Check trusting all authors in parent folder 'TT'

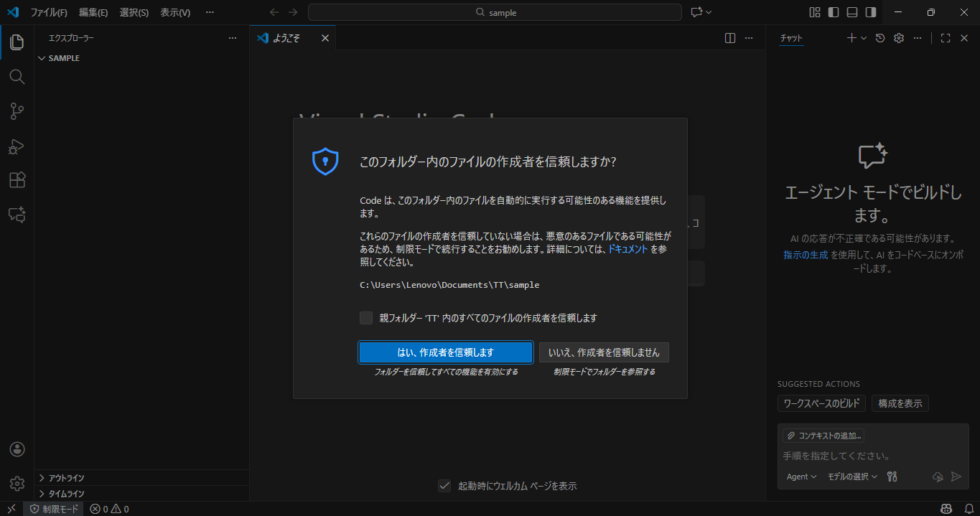(365, 318)
